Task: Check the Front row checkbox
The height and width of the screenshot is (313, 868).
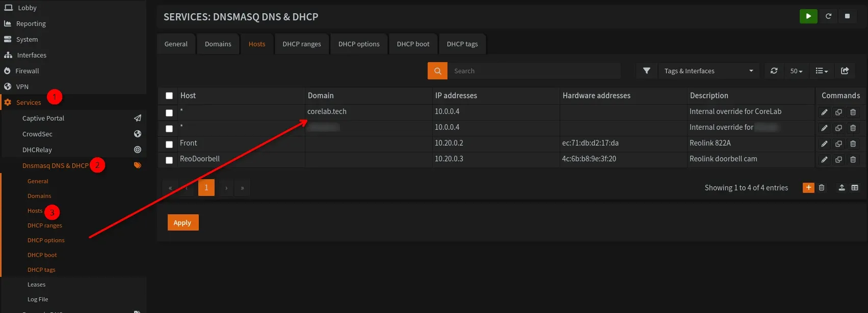Action: click(169, 145)
